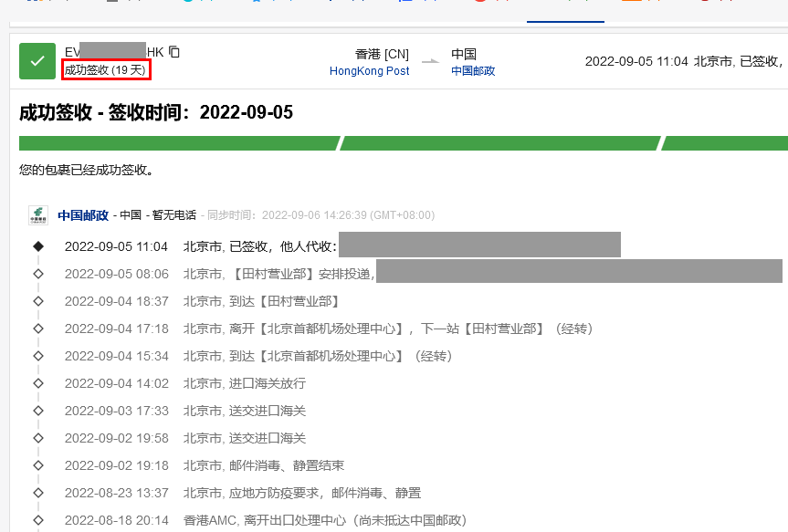The image size is (788, 532).
Task: Click the 成功签收 签收时间 heading
Action: point(156,112)
